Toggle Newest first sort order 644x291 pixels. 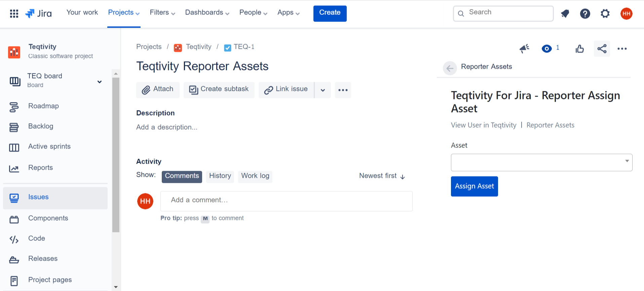[x=382, y=176]
